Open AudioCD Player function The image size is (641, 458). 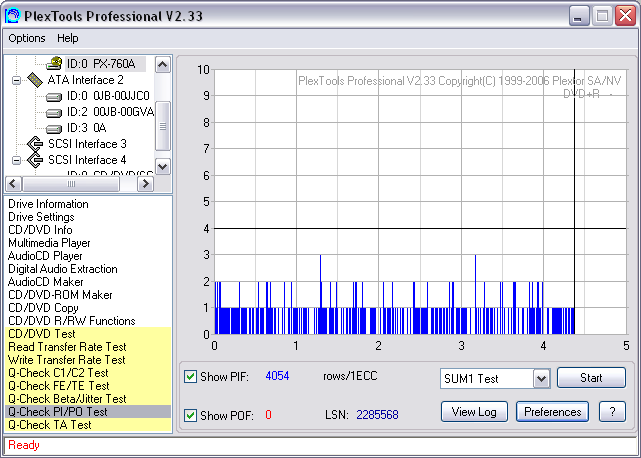45,256
